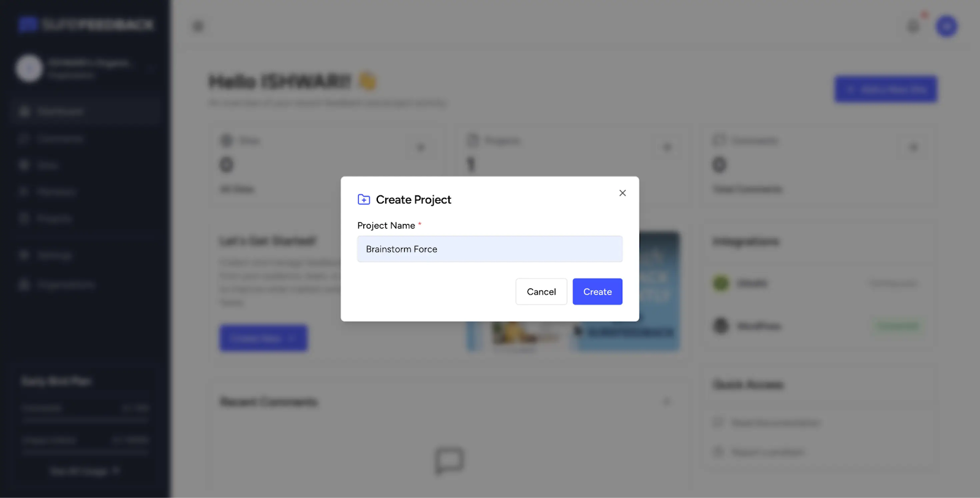Click the Add a New Site button
Screen dimensions: 980x498
click(x=886, y=89)
